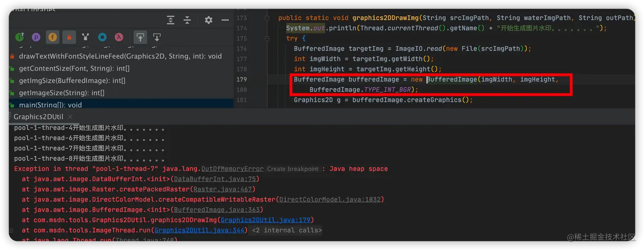Expand the <2 internal calls> fold
The width and height of the screenshot is (644, 250).
click(x=287, y=230)
